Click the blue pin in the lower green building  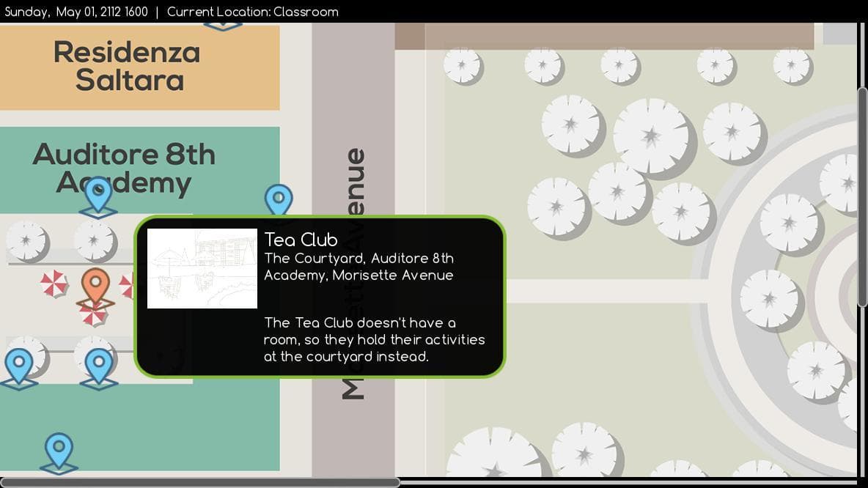tap(59, 454)
